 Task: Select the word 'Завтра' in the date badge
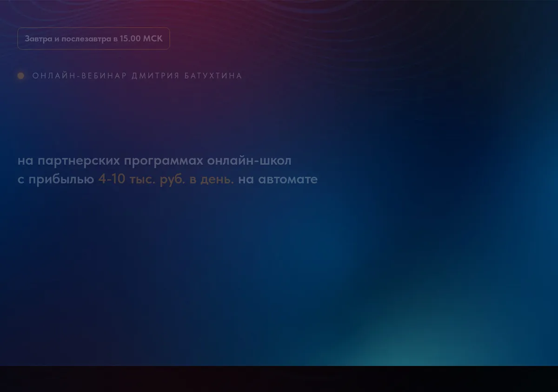[x=39, y=39]
